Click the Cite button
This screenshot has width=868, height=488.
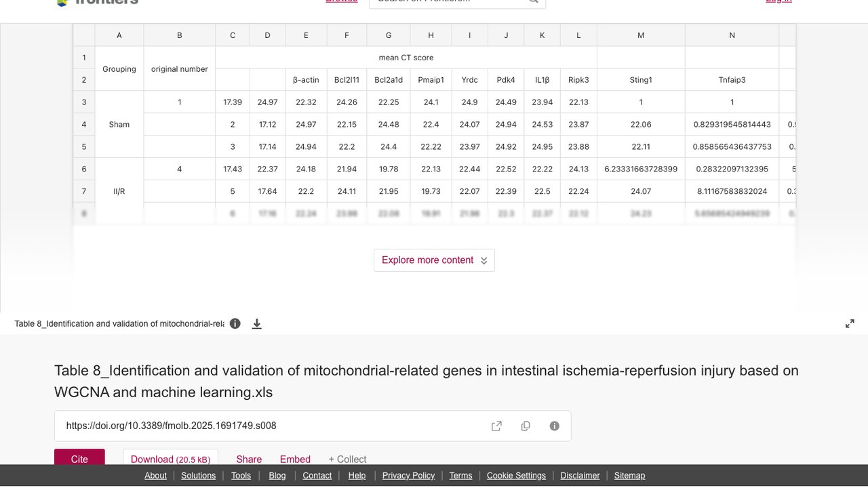[x=79, y=457]
